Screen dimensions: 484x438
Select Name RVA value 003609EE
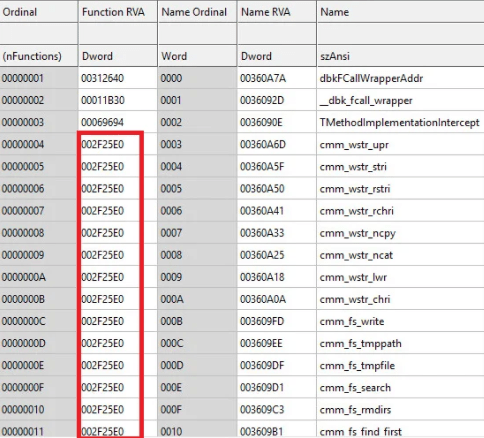[x=277, y=343]
